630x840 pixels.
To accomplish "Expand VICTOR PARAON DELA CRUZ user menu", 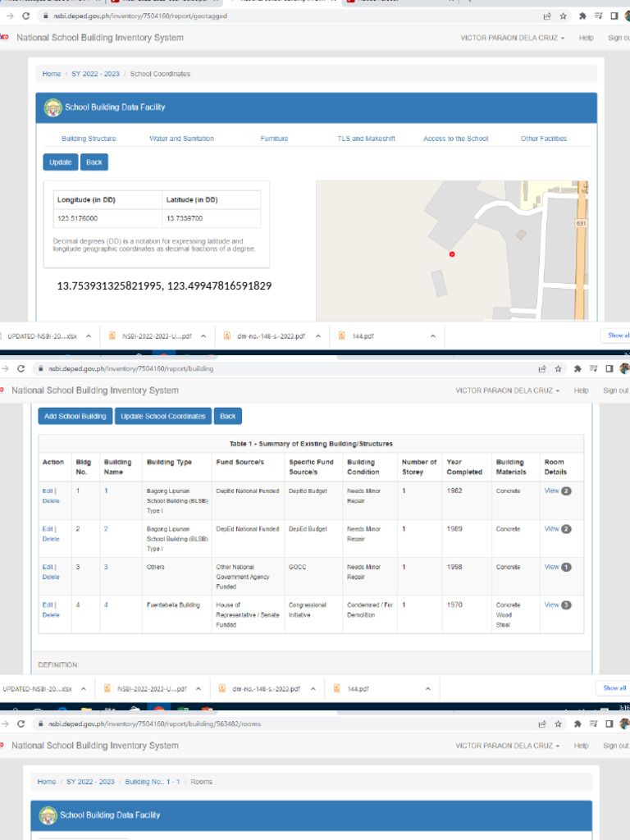I will (512, 38).
